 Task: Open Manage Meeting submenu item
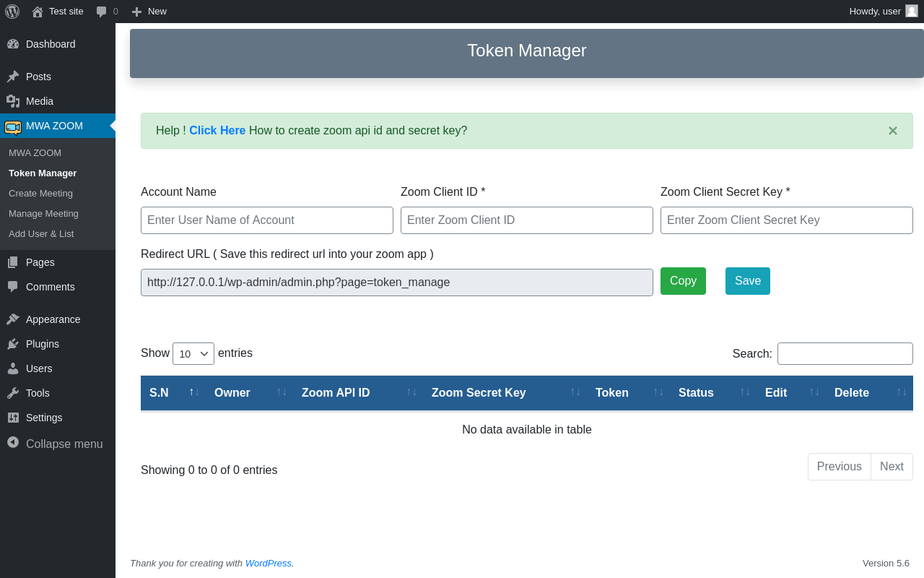click(43, 214)
